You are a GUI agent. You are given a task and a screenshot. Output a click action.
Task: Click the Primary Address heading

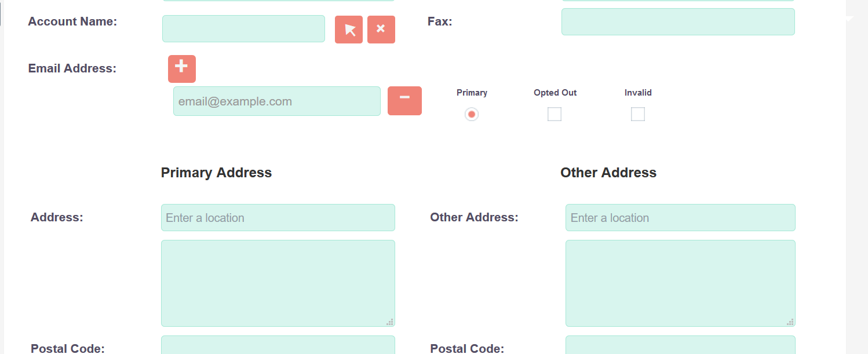point(216,173)
